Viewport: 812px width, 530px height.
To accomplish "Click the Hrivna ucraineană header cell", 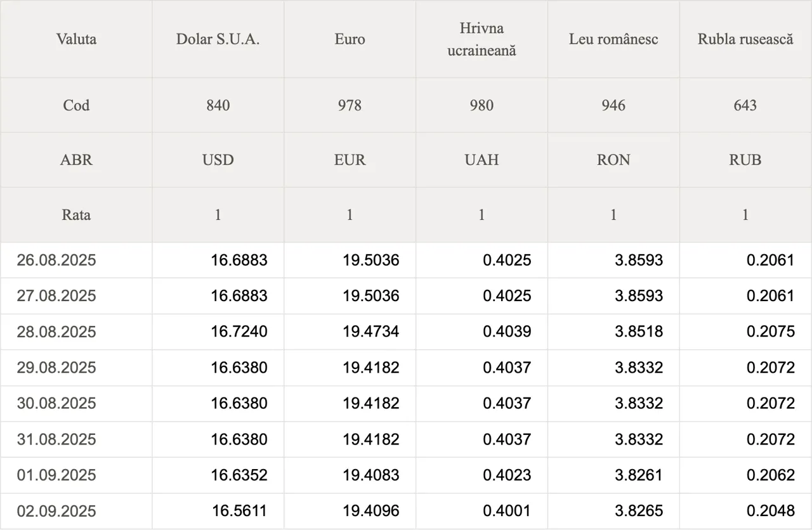I will point(482,39).
